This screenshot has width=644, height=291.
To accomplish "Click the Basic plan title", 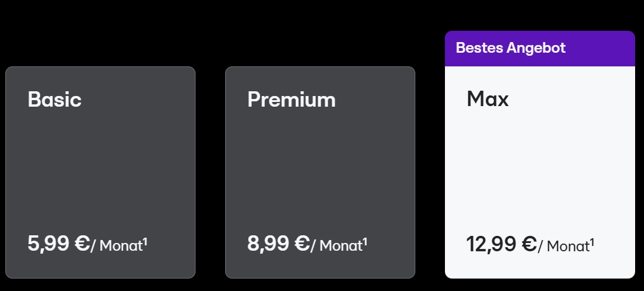I will coord(55,100).
